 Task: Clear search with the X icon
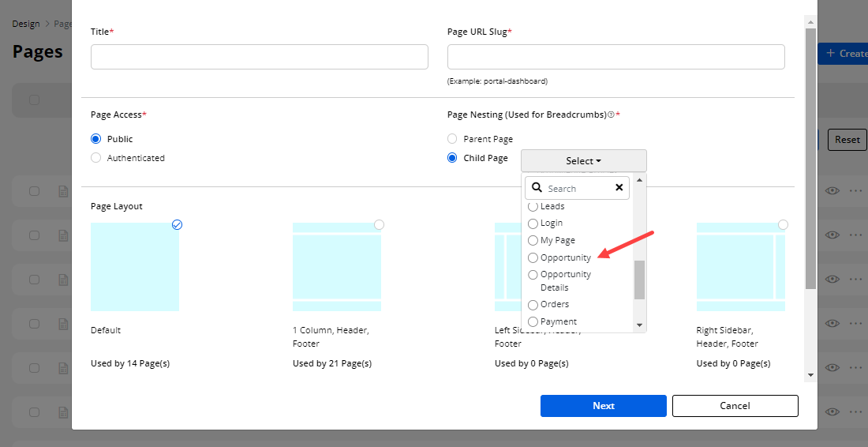click(619, 188)
